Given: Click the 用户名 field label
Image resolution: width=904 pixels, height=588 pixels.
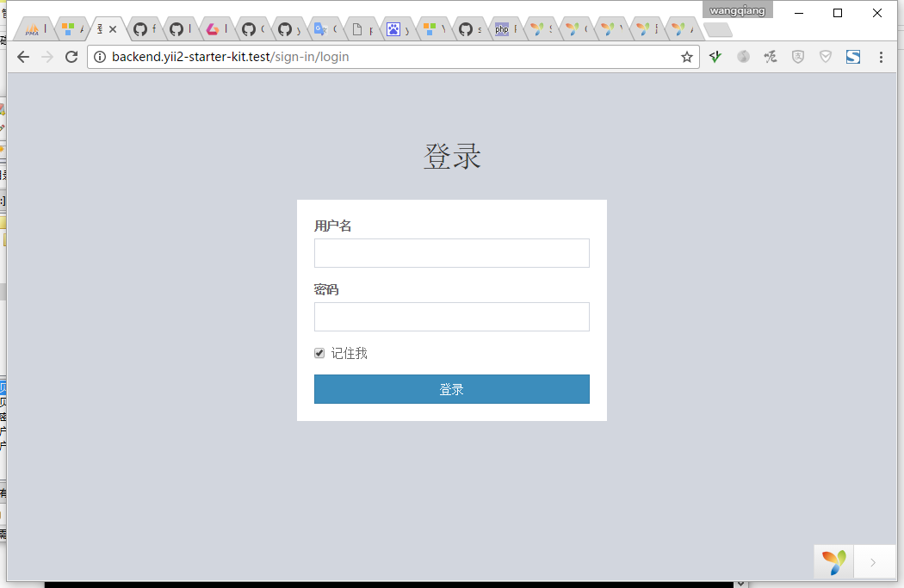Looking at the screenshot, I should [332, 226].
